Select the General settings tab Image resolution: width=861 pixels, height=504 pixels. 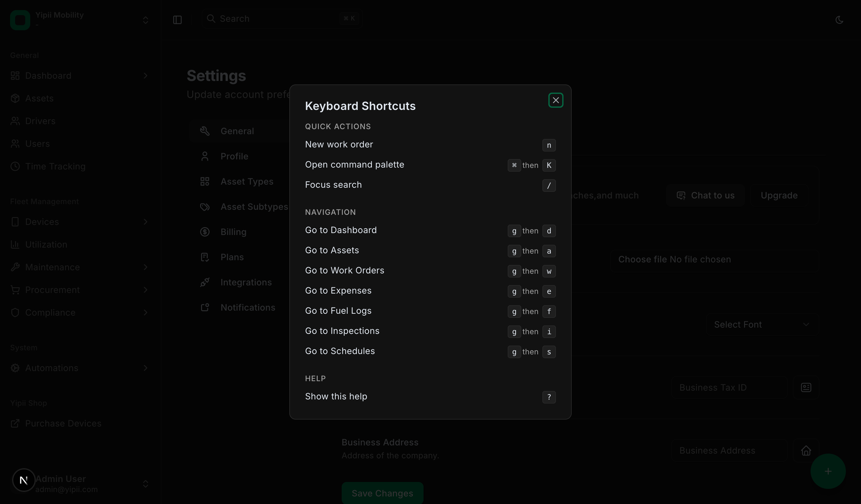[x=239, y=131]
